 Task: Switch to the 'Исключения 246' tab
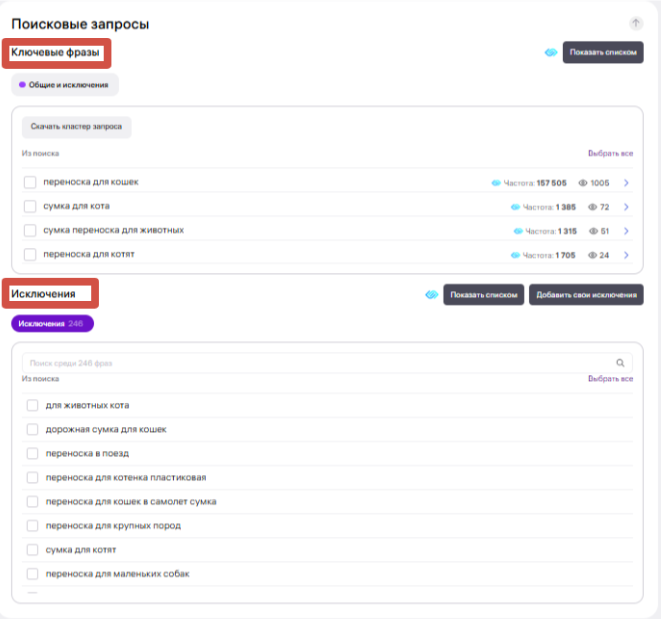pyautogui.click(x=52, y=324)
